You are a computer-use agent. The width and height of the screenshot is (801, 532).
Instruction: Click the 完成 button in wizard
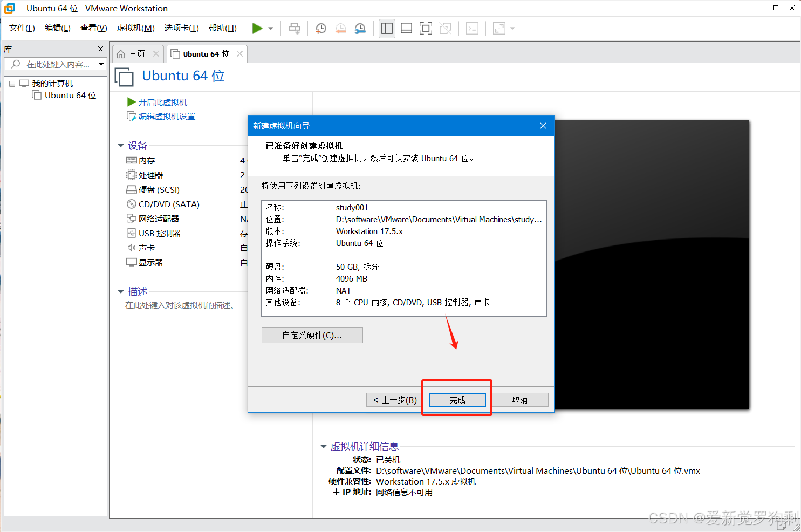[457, 400]
